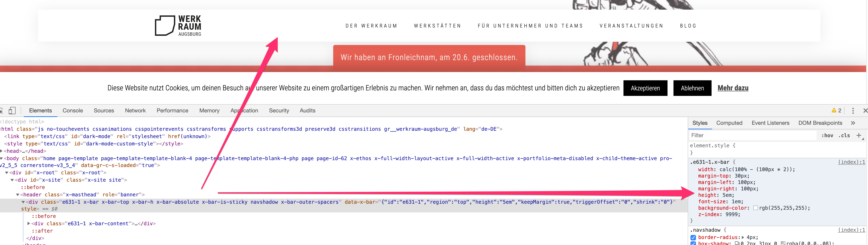Toggle the :hov element state panel
Viewport: 868px width, 245px height.
[827, 136]
